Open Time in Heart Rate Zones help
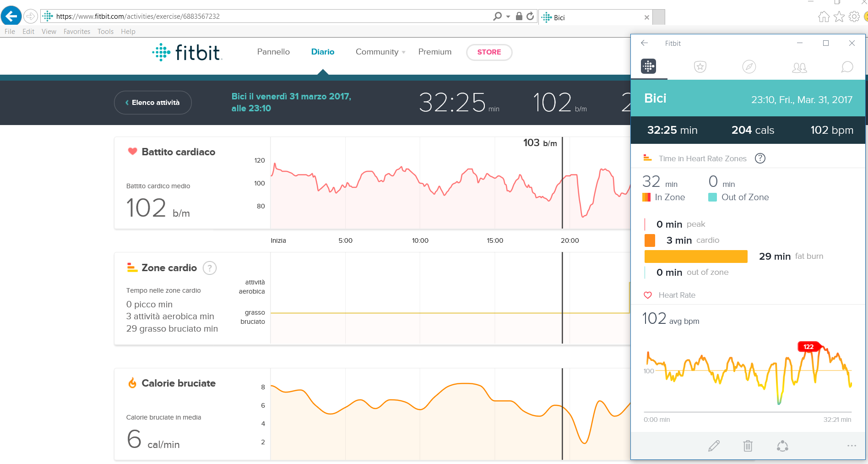Image resolution: width=868 pixels, height=464 pixels. (x=760, y=158)
